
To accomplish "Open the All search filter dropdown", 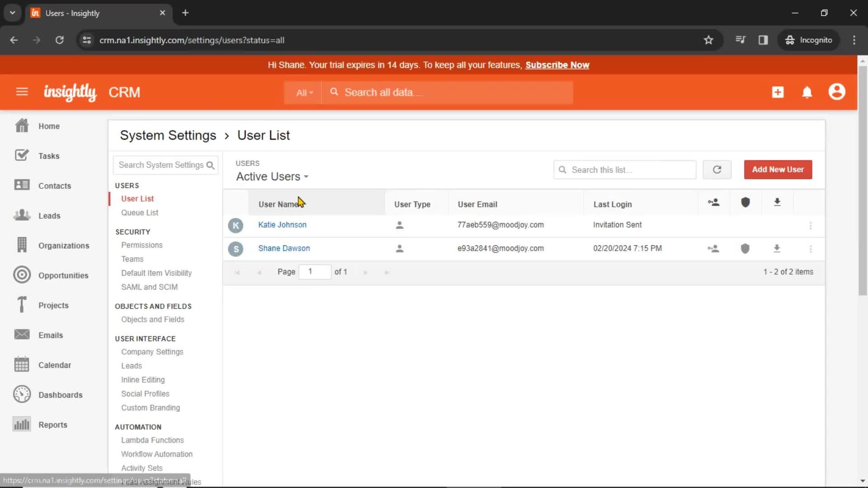I will tap(304, 93).
